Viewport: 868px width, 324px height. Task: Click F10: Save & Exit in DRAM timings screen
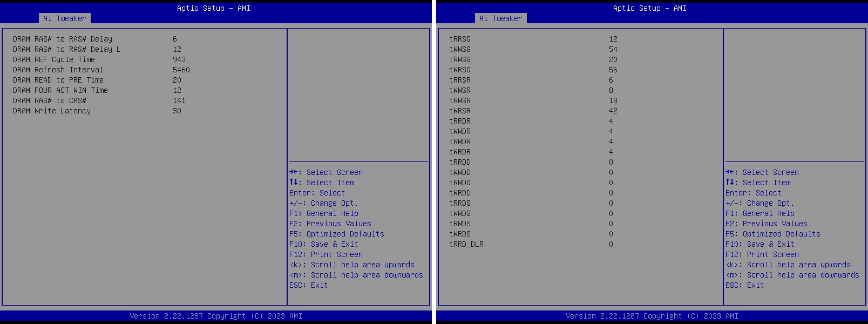pos(324,244)
